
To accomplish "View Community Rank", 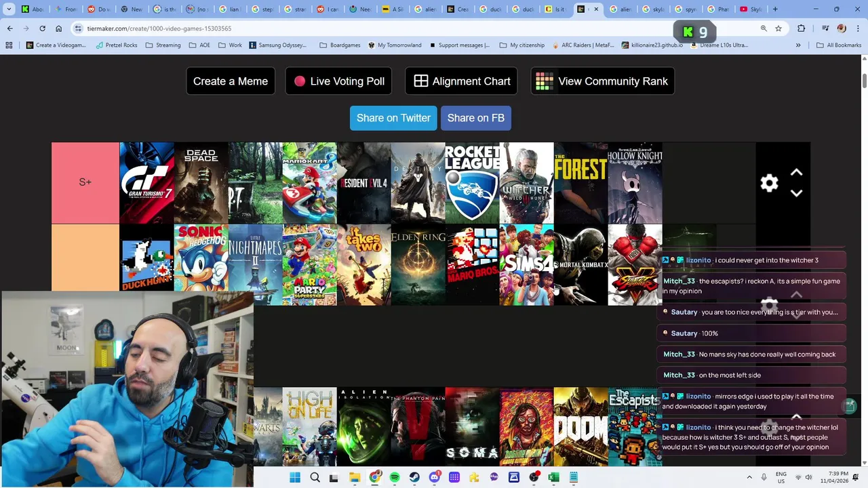I will pos(602,81).
